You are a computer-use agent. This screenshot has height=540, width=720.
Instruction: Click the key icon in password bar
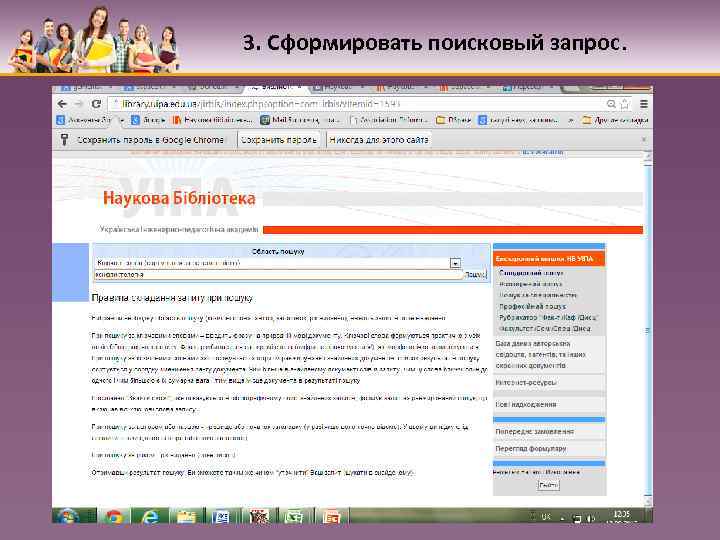(x=64, y=140)
